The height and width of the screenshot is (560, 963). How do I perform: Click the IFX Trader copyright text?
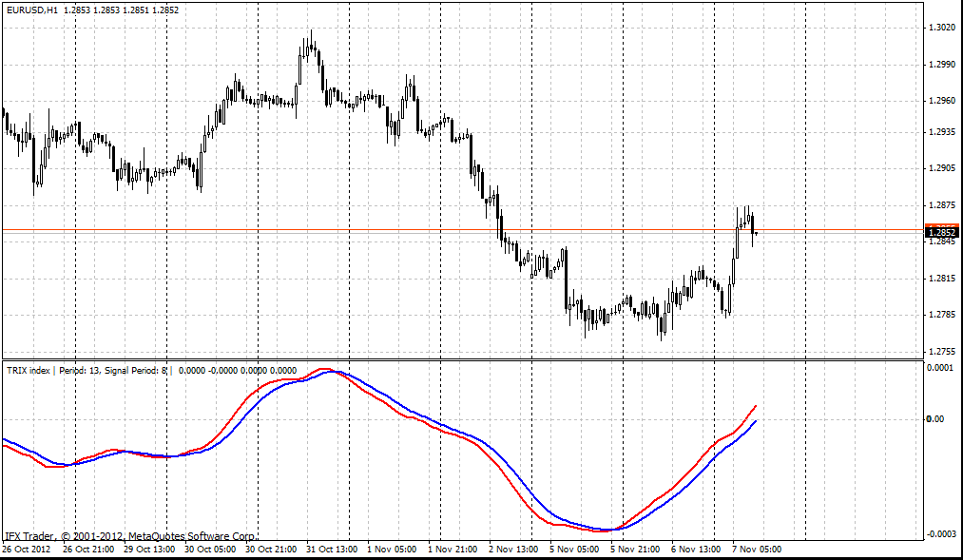tap(130, 536)
